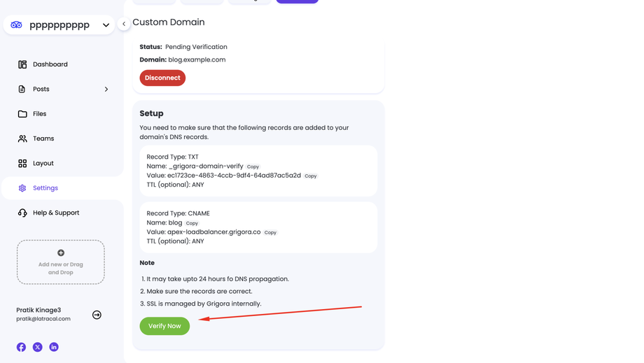Copy the TXT record name

pos(253,167)
